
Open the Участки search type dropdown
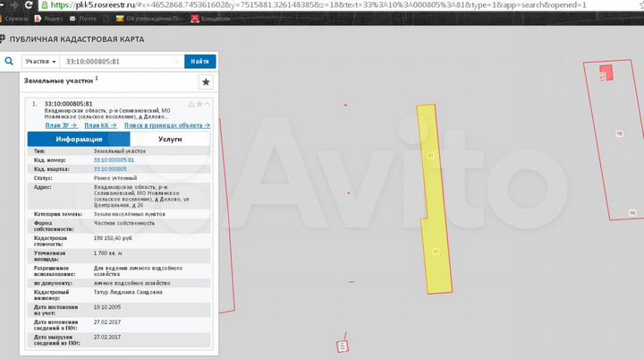tap(41, 61)
